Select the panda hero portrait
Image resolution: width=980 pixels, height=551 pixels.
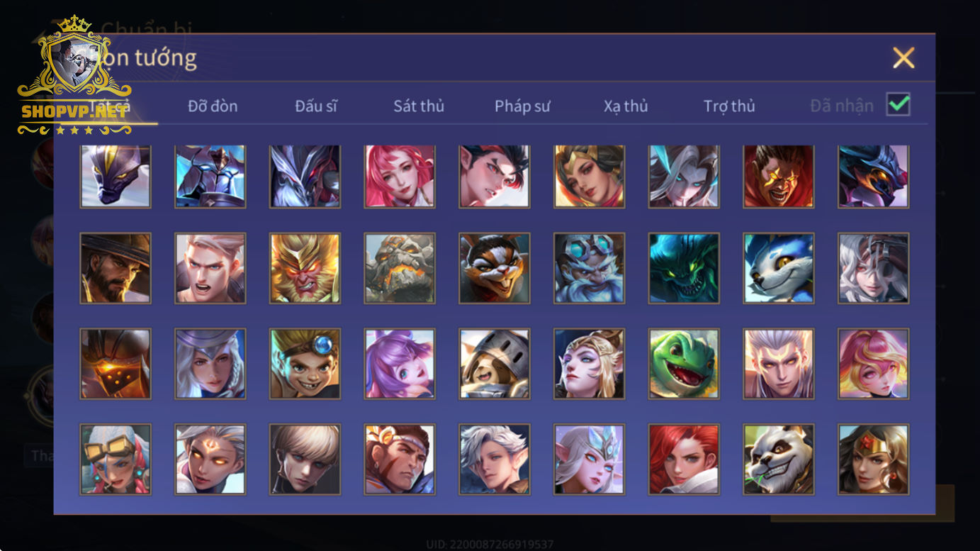click(x=779, y=459)
